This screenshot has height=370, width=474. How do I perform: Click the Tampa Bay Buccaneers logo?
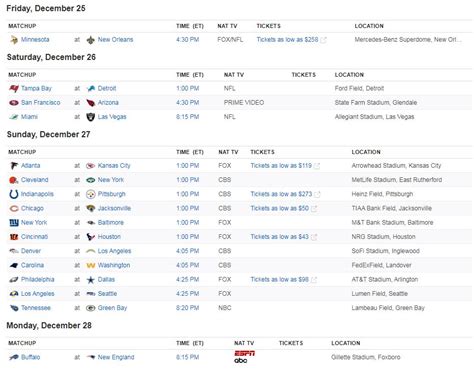[14, 88]
